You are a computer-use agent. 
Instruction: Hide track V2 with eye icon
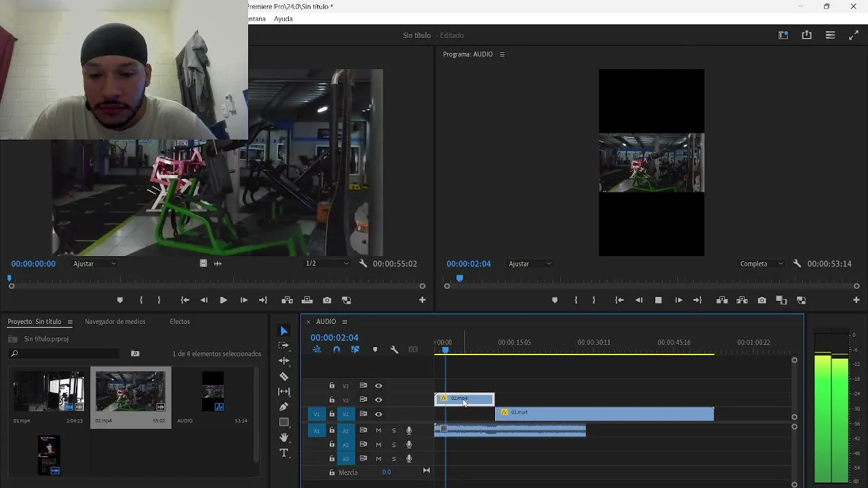(378, 400)
